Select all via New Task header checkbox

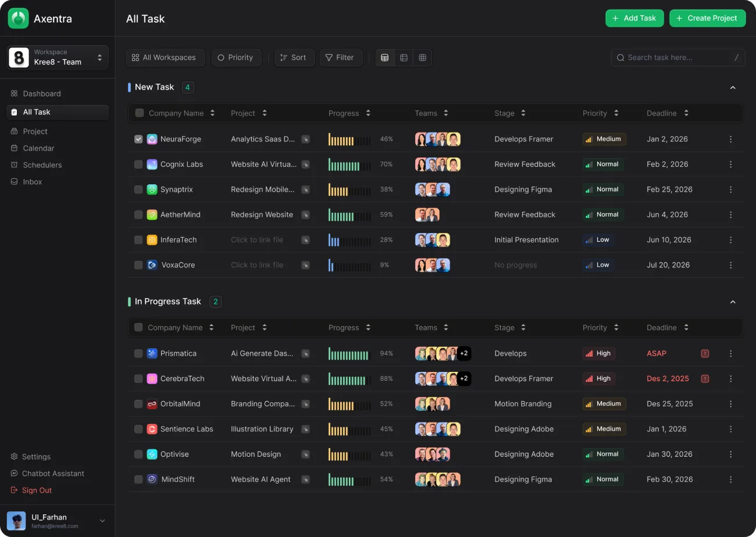point(140,113)
